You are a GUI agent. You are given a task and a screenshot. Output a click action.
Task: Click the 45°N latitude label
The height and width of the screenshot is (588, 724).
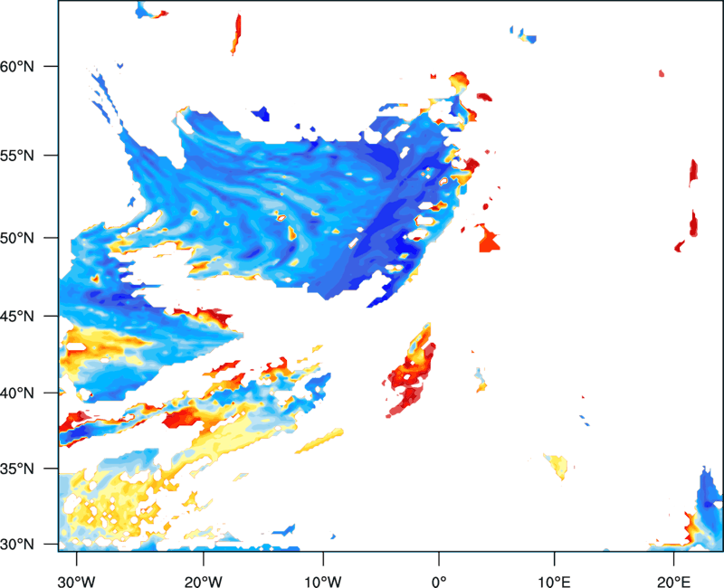tap(16, 317)
